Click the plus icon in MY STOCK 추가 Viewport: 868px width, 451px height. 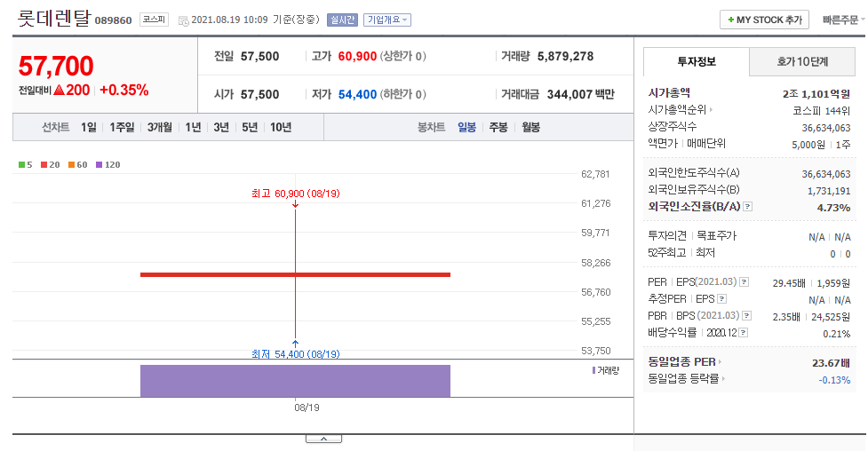tap(730, 20)
